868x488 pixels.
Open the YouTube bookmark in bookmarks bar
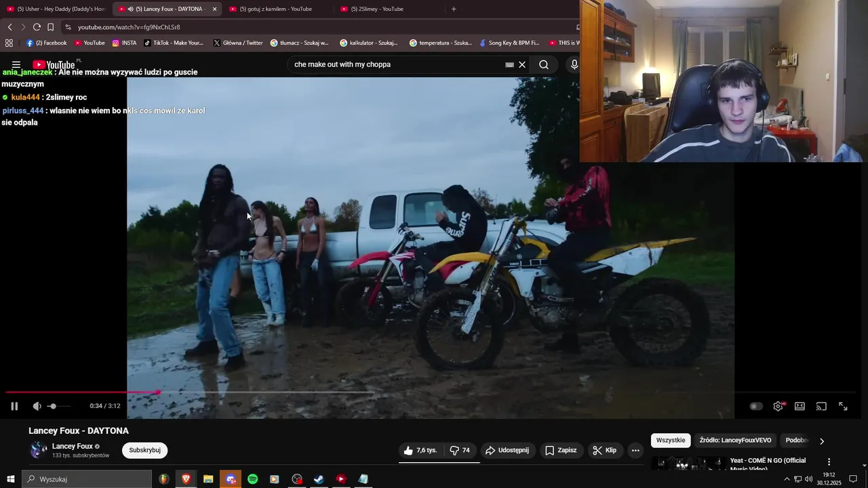[x=90, y=43]
